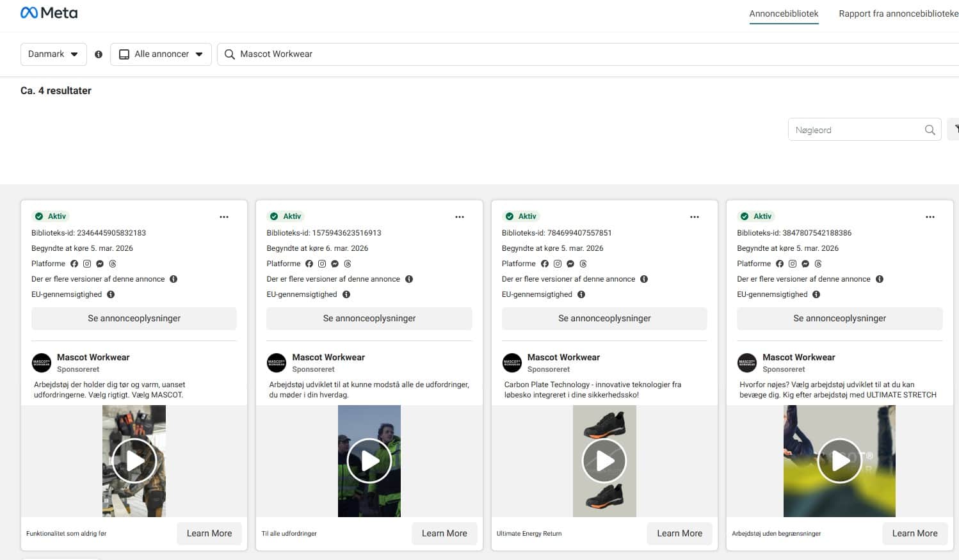The width and height of the screenshot is (959, 560).
Task: Click Mascot Workwear avatar on Carbon Plate ad
Action: click(512, 363)
